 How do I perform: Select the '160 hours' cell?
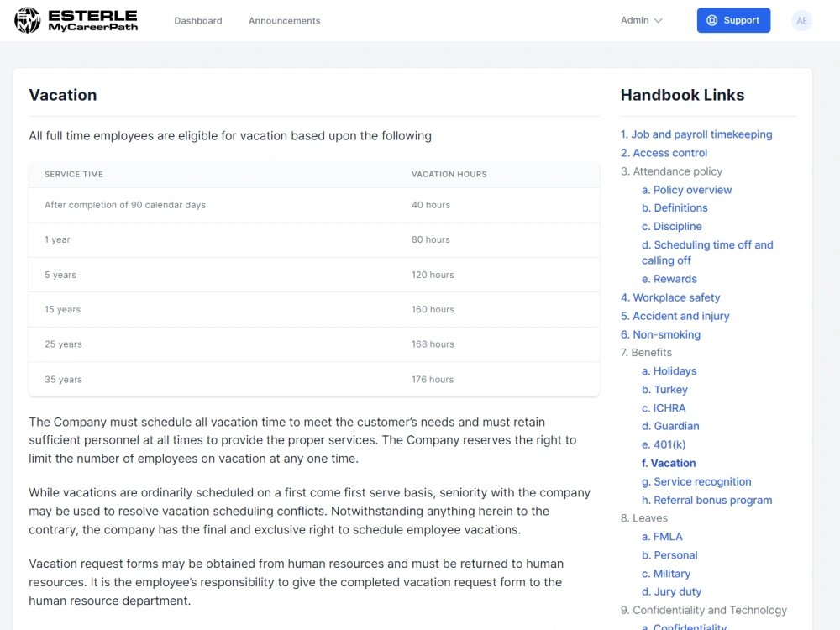(x=433, y=310)
